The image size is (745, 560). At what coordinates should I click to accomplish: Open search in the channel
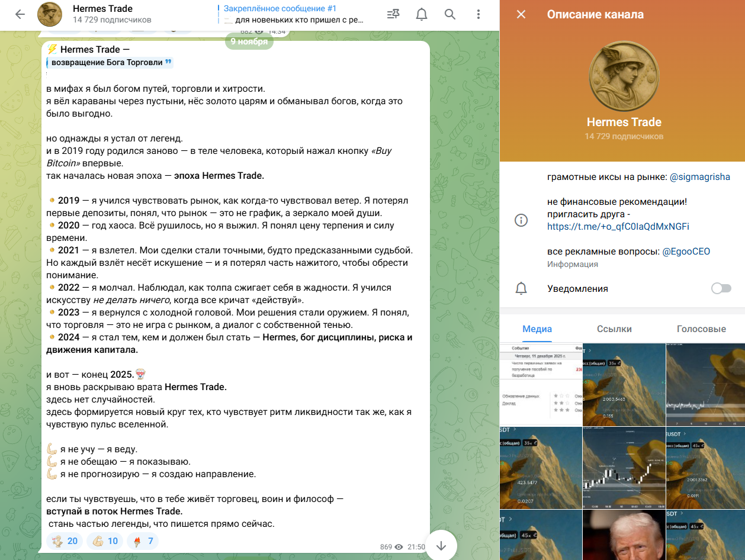[450, 14]
